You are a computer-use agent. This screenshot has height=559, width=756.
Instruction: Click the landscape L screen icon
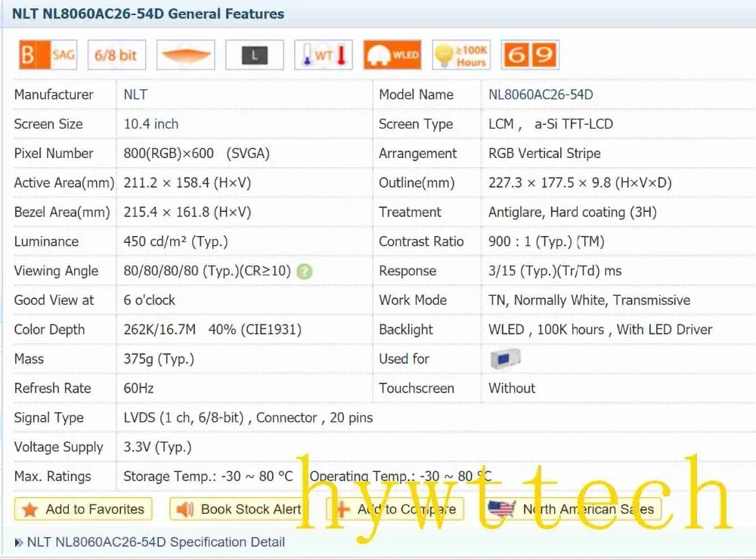pyautogui.click(x=255, y=55)
